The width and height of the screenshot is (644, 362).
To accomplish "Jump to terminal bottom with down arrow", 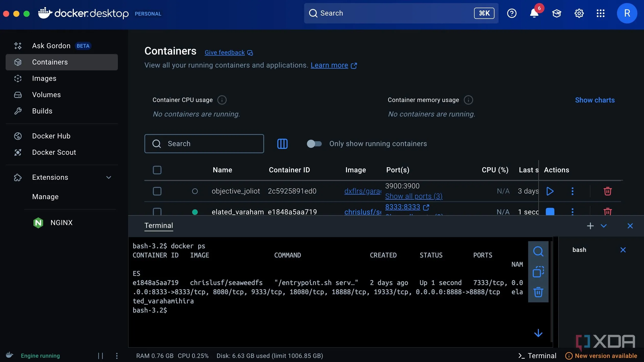I will pyautogui.click(x=538, y=333).
